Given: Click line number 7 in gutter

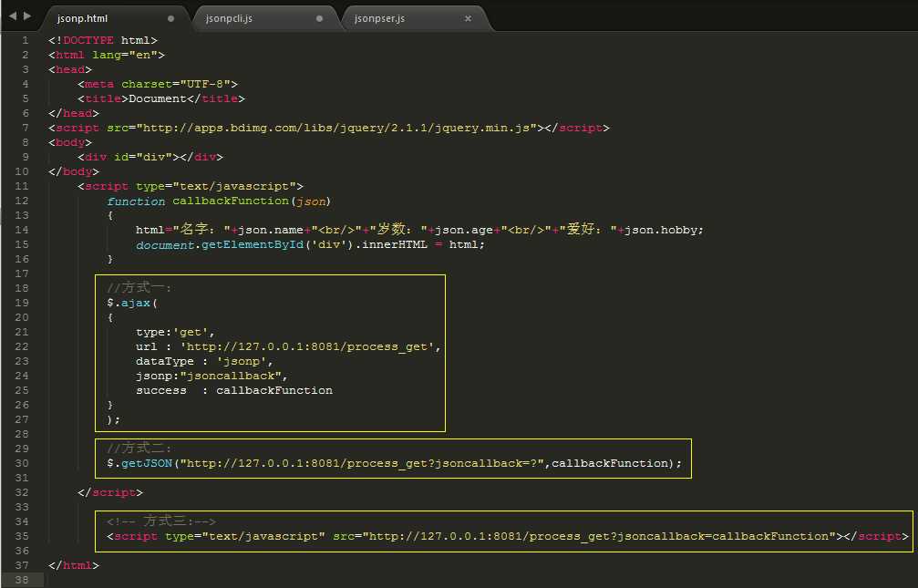Looking at the screenshot, I should pos(26,128).
